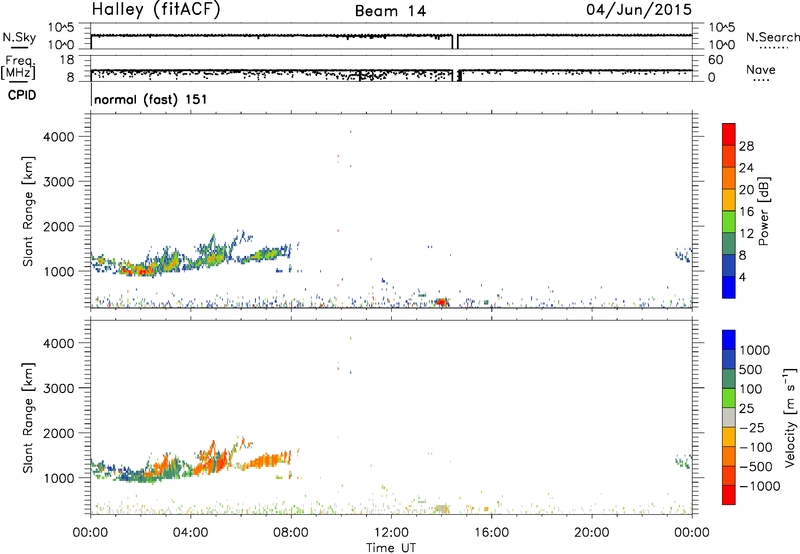
Task: Click the 'Halley (fitACF)' plot title
Action: click(x=156, y=9)
